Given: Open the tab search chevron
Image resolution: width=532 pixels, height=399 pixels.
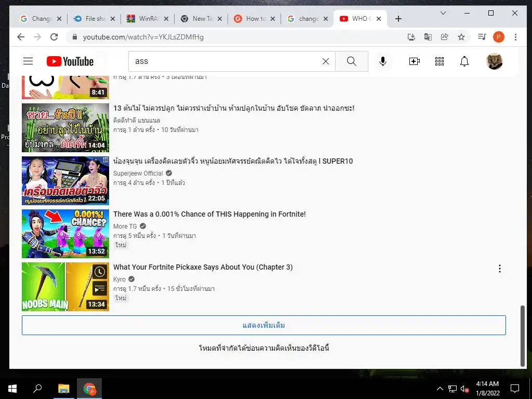Looking at the screenshot, I should 443,13.
